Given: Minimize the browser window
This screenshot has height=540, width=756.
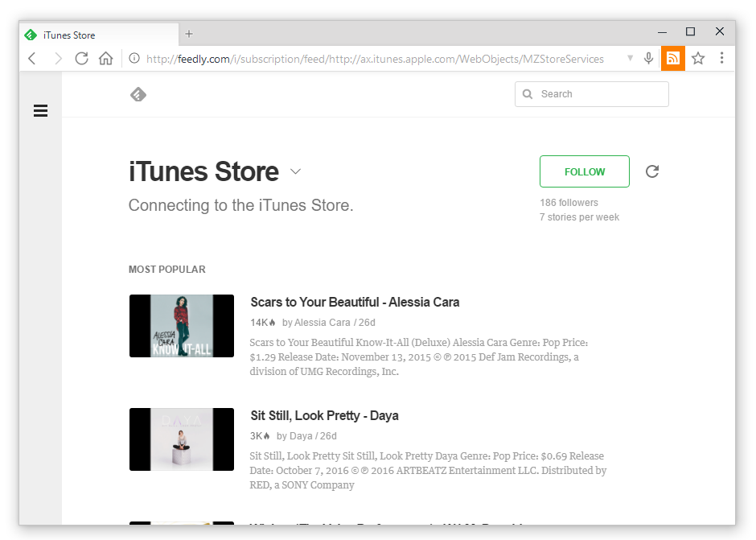Looking at the screenshot, I should (663, 32).
